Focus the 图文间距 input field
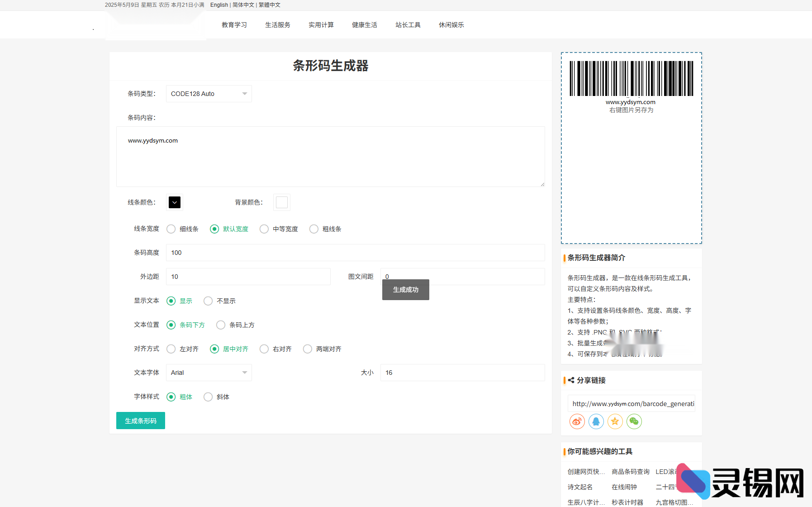Screen dimensions: 812x507 click(463, 277)
